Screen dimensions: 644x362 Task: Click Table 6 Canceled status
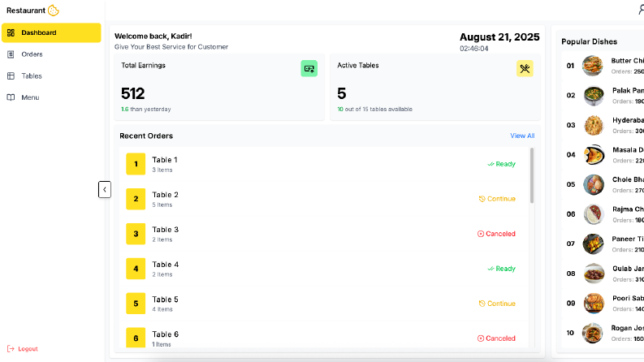click(496, 338)
